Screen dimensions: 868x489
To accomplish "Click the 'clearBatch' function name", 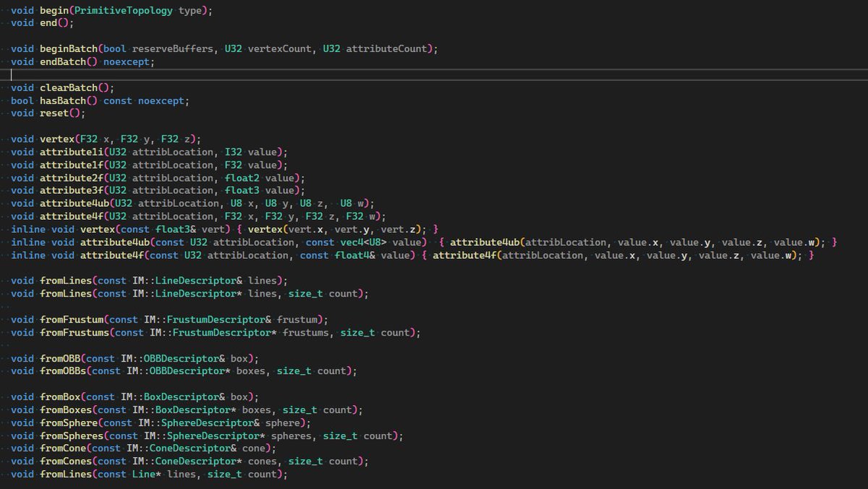I will pos(69,88).
